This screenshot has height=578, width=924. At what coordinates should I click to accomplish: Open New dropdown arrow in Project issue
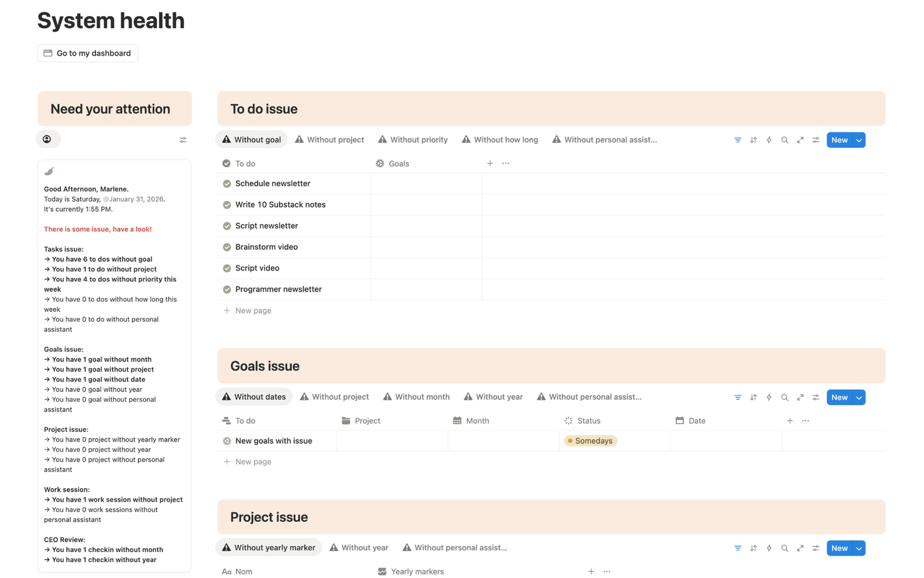859,548
